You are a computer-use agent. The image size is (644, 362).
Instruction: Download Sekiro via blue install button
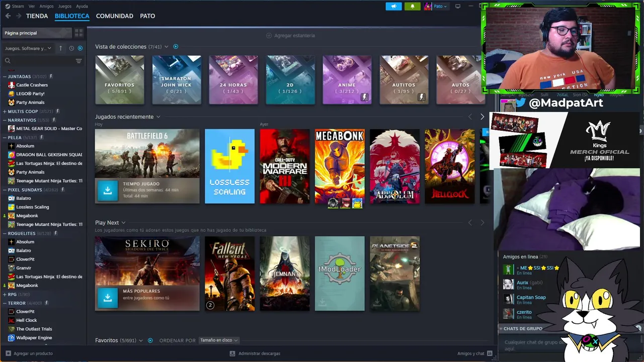pos(107,298)
